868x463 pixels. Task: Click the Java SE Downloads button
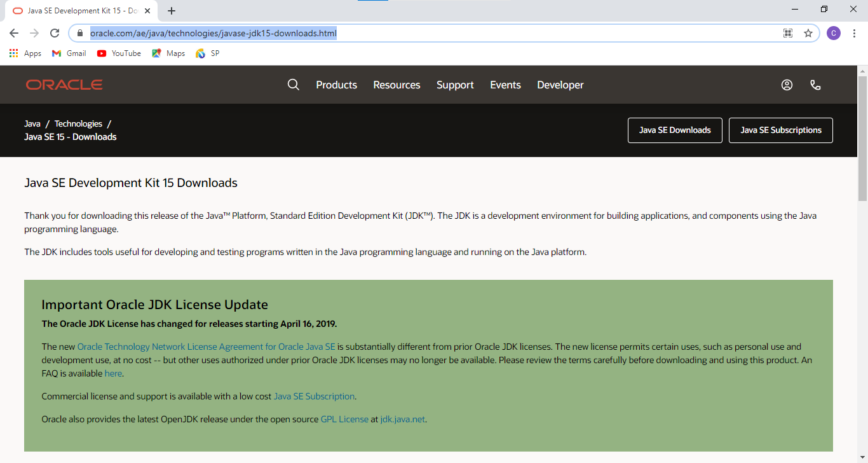(x=675, y=130)
